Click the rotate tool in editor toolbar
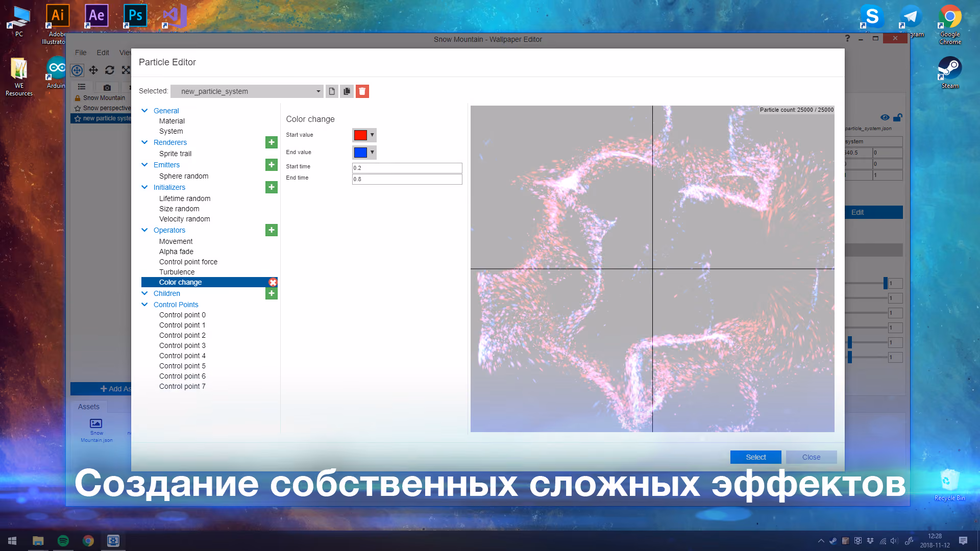Screen dimensions: 980x551 pos(110,70)
